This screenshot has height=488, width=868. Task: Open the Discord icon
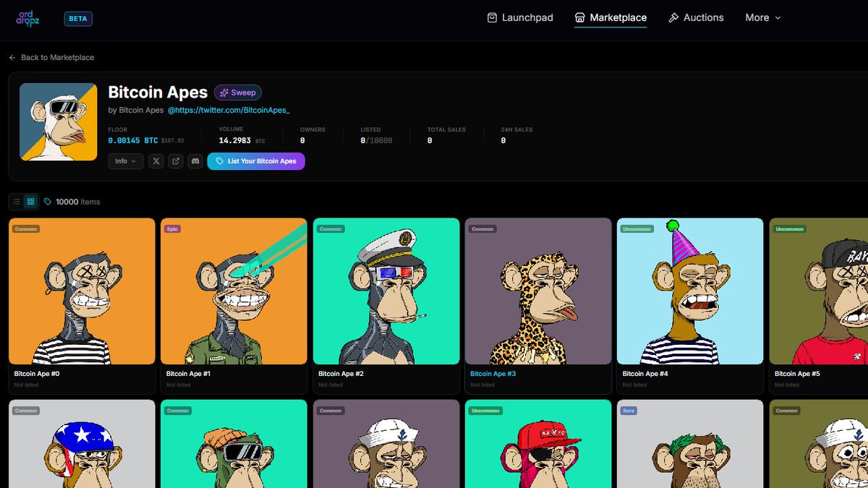pos(195,161)
